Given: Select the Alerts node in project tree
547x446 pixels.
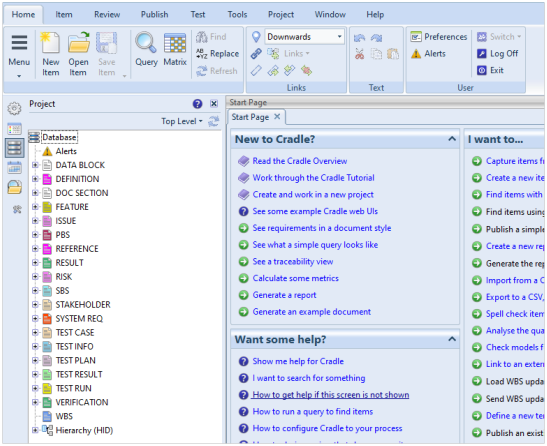Looking at the screenshot, I should click(59, 151).
